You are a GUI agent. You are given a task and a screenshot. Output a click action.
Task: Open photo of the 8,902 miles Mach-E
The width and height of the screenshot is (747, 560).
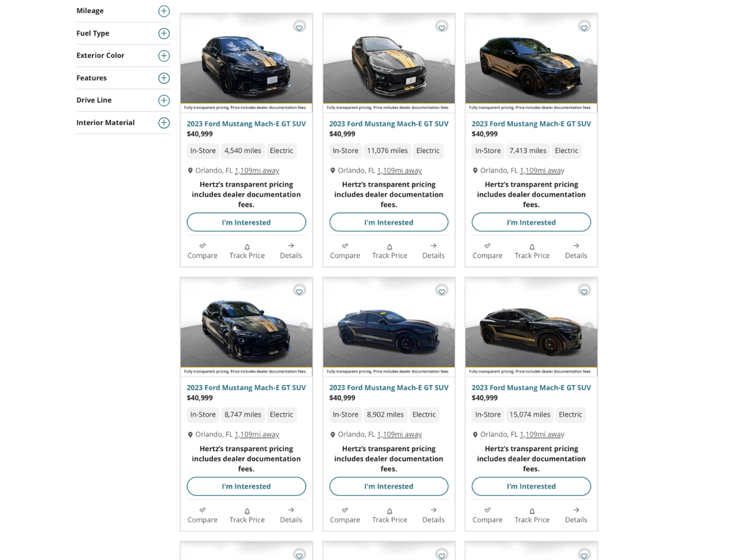(x=389, y=326)
